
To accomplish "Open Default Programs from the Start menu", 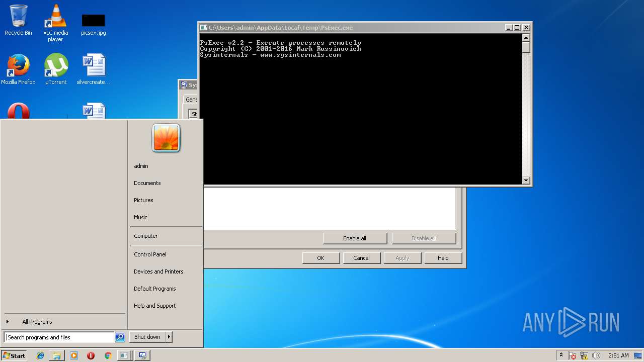I will tap(166, 289).
